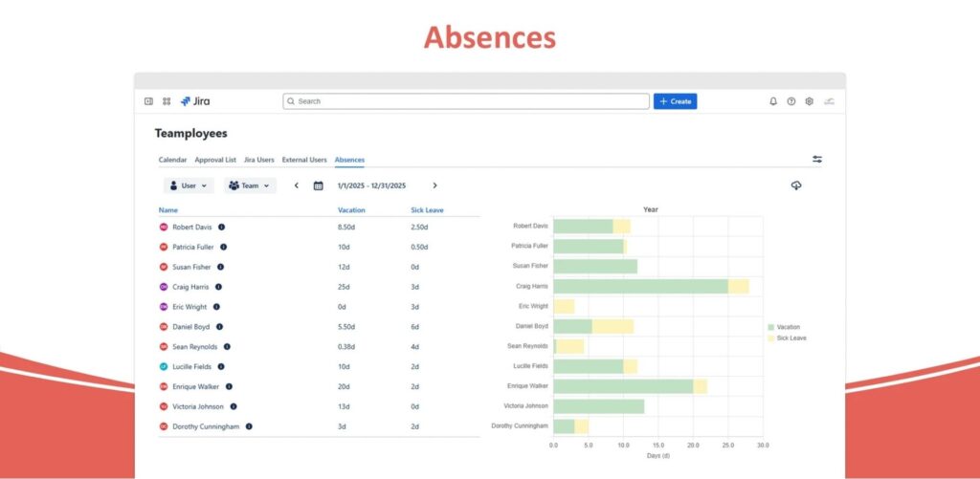This screenshot has width=980, height=479.
Task: Click the filter sliders icon
Action: click(x=817, y=160)
